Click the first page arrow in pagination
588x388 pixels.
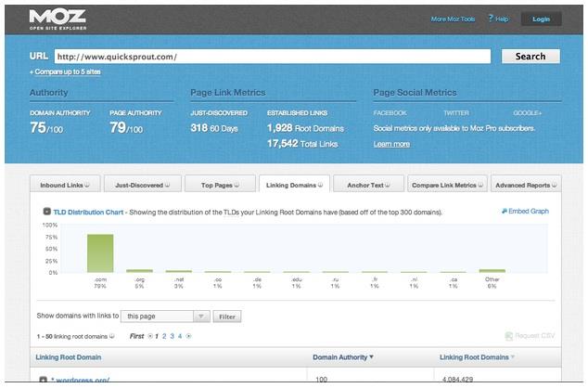tap(150, 336)
